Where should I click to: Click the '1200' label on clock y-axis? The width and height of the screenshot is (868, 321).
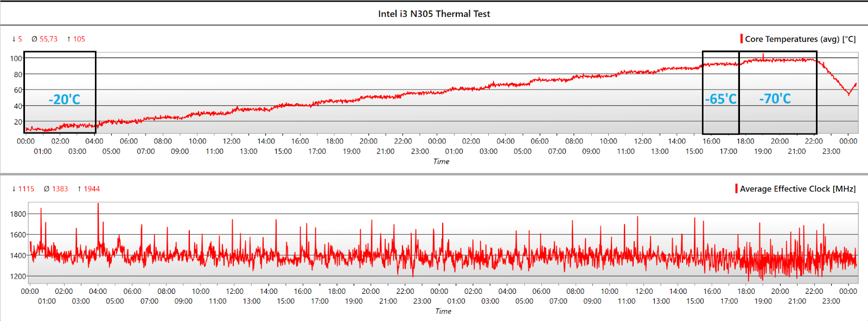[x=18, y=276]
